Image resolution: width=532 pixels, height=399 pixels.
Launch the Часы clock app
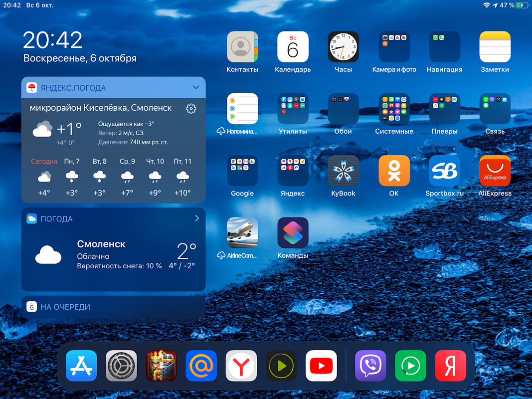(343, 47)
